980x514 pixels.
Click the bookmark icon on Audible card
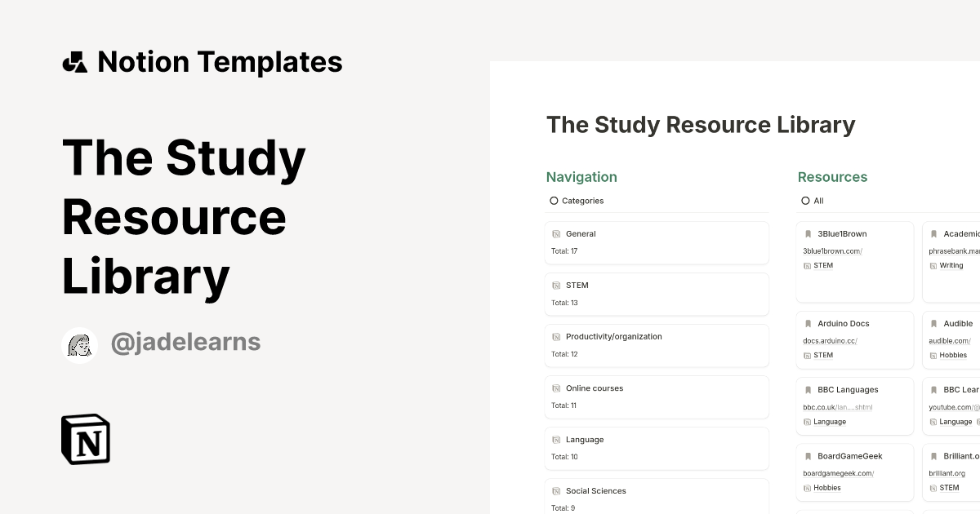pyautogui.click(x=933, y=323)
